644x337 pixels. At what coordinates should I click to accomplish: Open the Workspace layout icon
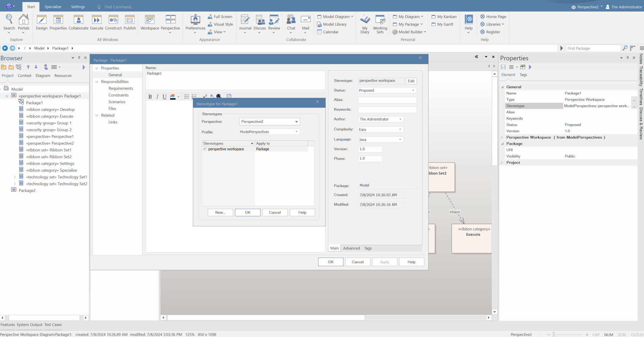[x=150, y=22]
